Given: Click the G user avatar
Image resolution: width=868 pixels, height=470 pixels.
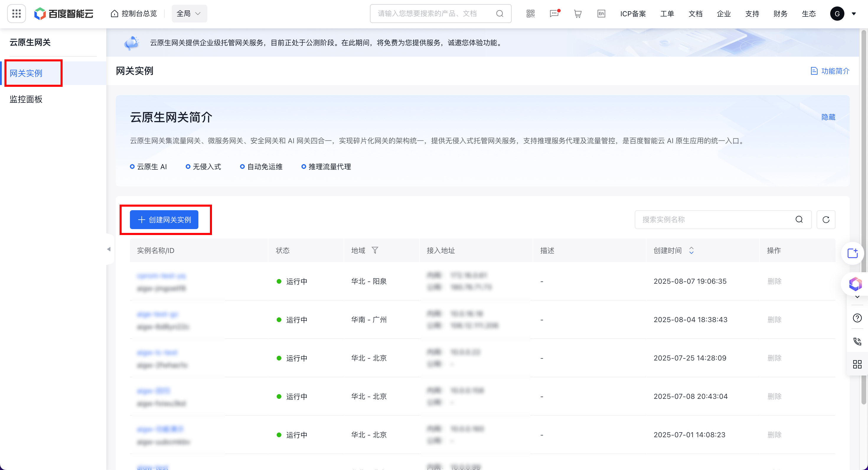Looking at the screenshot, I should tap(837, 14).
